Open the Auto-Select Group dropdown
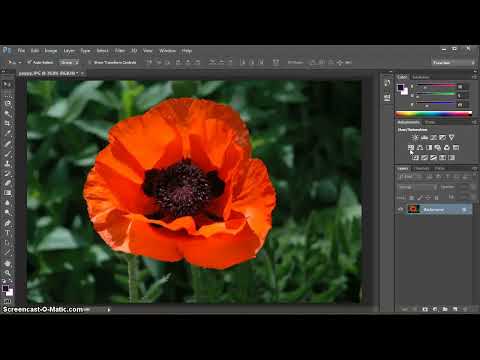The height and width of the screenshot is (360, 480). pyautogui.click(x=69, y=62)
